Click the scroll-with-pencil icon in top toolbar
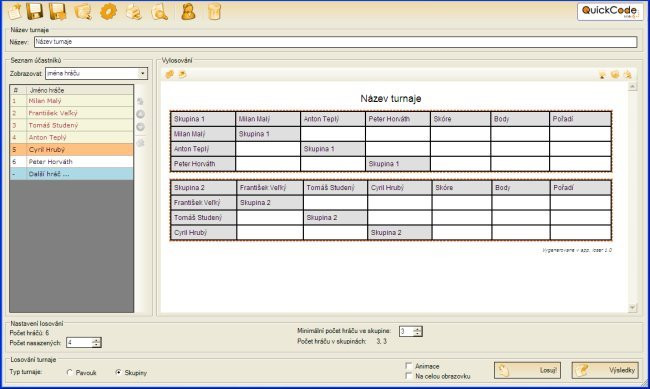650x389 pixels. (83, 12)
